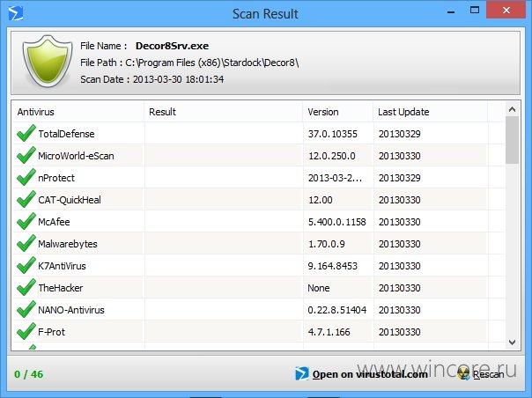Select the Malwarebytes row name
This screenshot has height=398, width=532.
tap(68, 244)
